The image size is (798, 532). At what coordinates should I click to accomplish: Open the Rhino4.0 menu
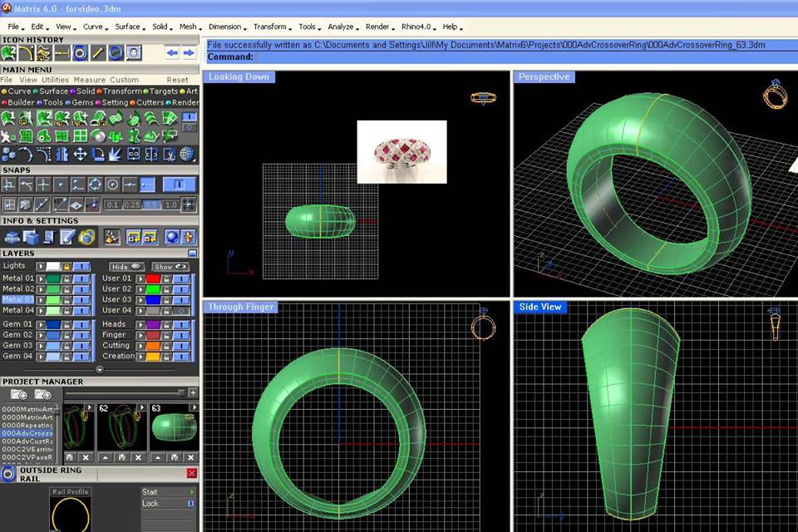(x=418, y=26)
